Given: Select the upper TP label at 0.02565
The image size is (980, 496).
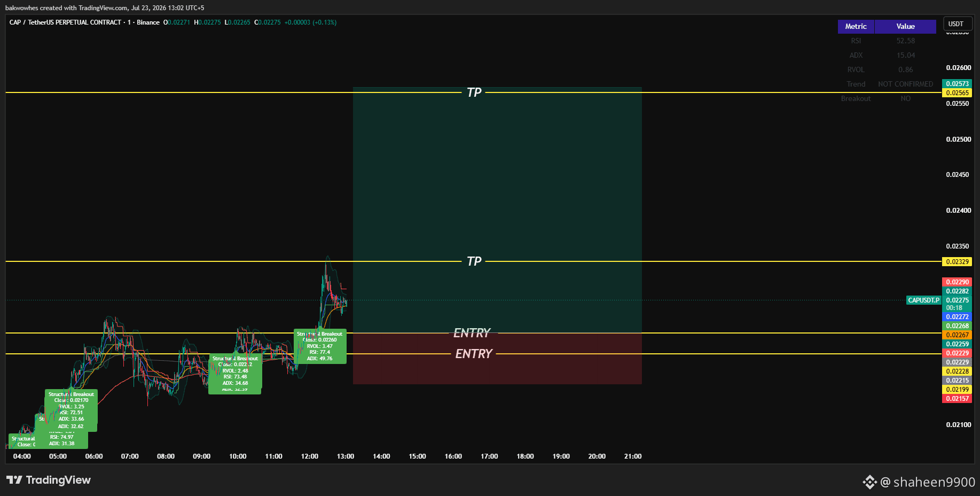Looking at the screenshot, I should [x=474, y=92].
